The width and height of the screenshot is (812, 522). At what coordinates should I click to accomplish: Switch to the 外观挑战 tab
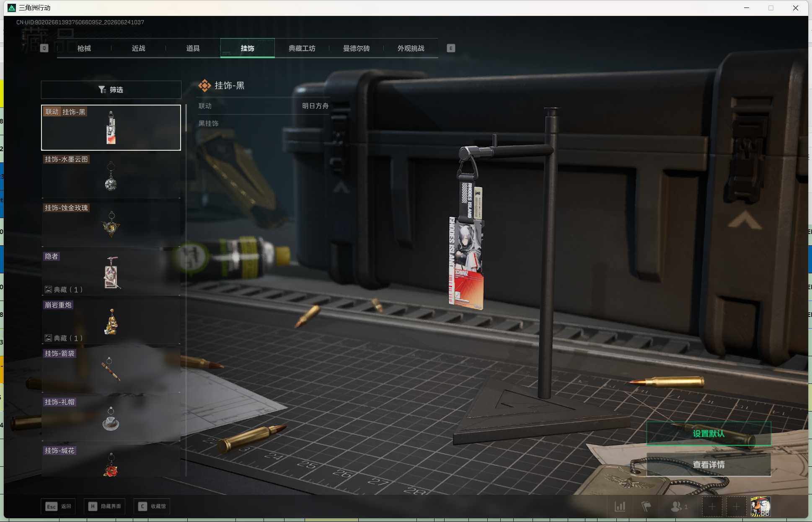[411, 48]
